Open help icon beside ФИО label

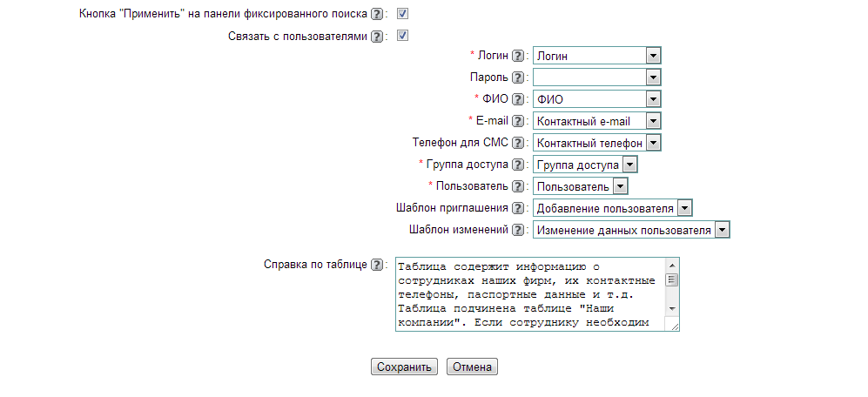tap(517, 99)
